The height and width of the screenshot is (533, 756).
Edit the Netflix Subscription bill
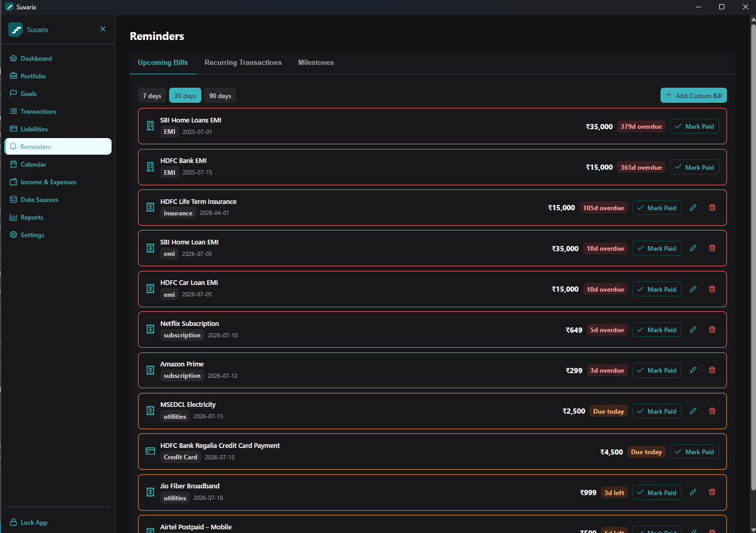click(x=693, y=330)
